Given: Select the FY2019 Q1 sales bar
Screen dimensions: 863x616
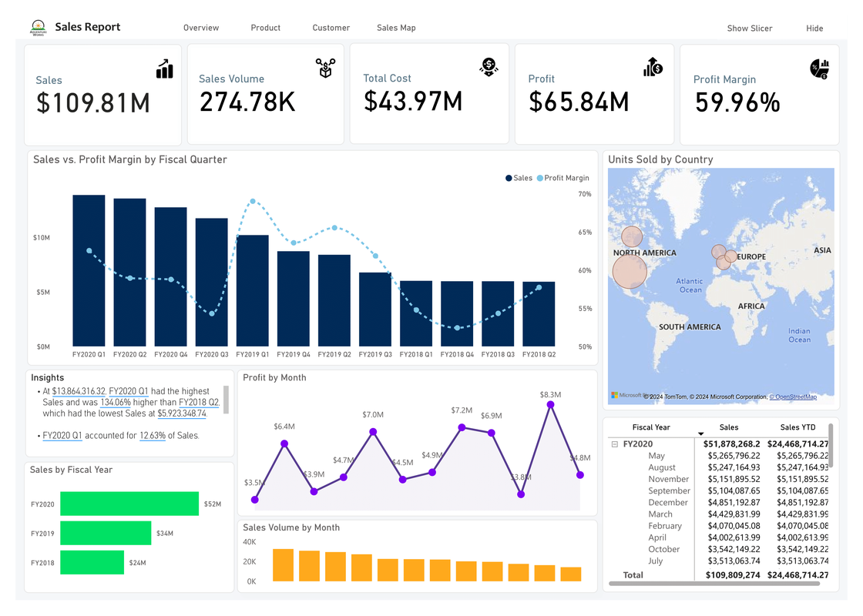Looking at the screenshot, I should pos(253,290).
